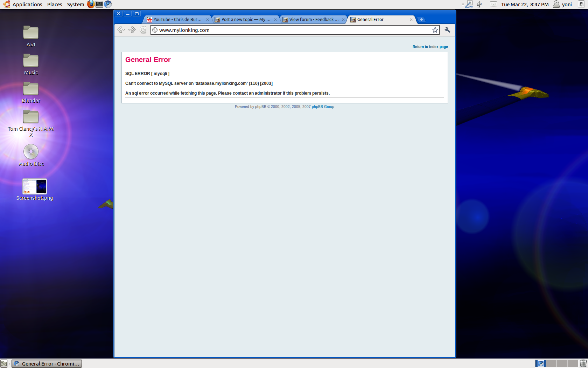Screen dimensions: 588x368
Task: Switch to the Post a new topic tab
Action: tap(245, 20)
